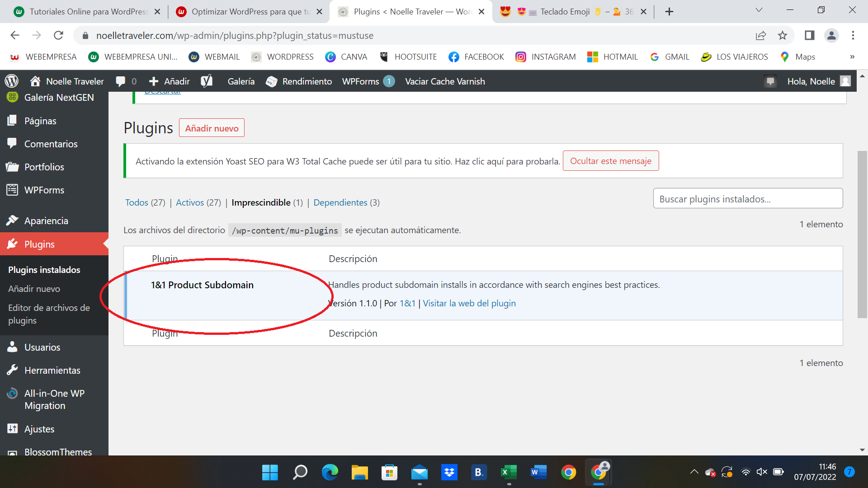Open FACEBOOK bookmark
Screen dimensions: 868x488
476,56
